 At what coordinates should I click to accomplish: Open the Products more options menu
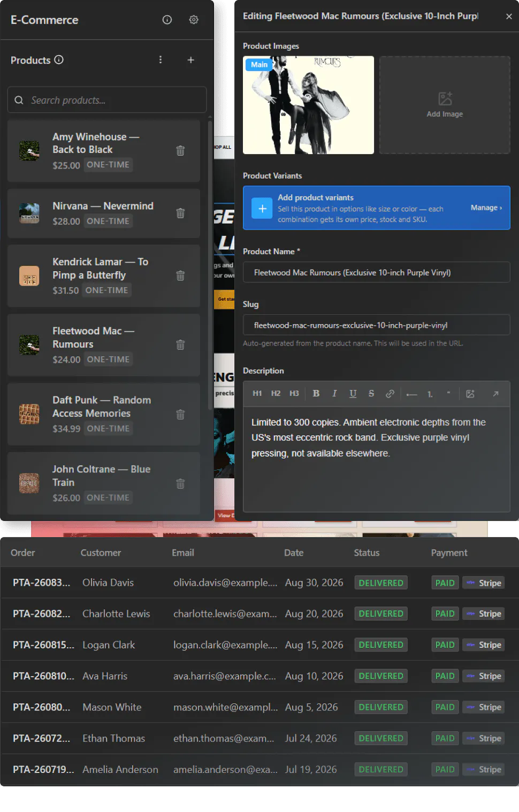(161, 60)
